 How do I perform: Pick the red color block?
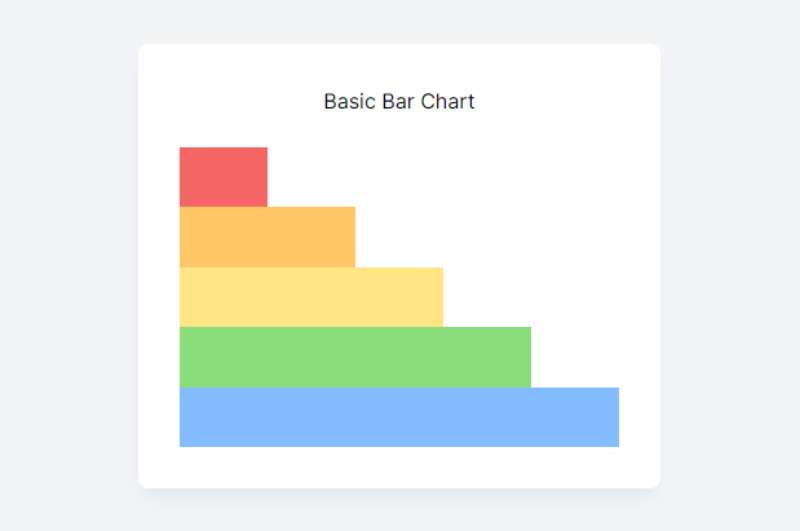(x=223, y=177)
